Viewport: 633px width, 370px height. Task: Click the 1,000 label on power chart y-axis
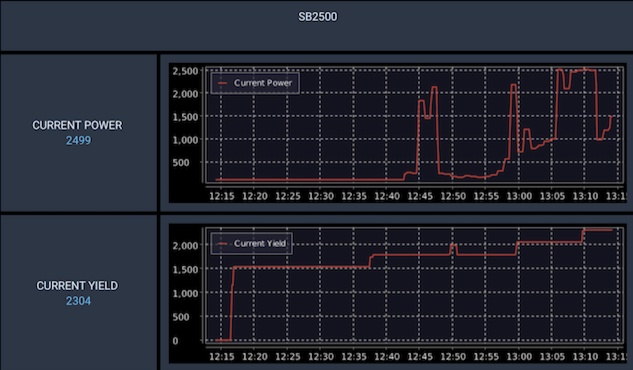pyautogui.click(x=186, y=140)
